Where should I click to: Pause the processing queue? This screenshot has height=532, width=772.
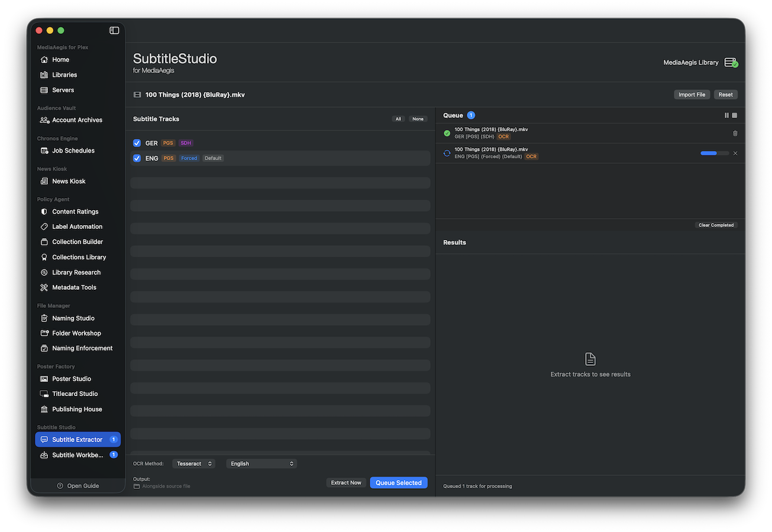tap(727, 115)
